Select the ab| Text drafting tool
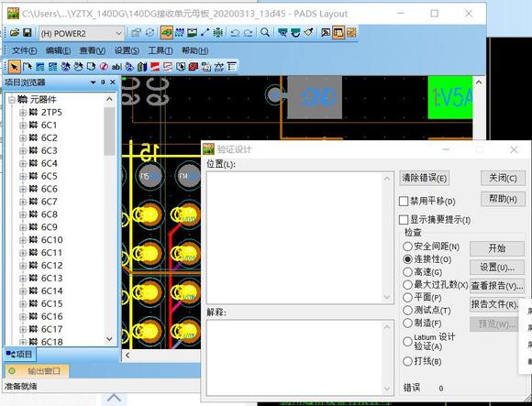Screen dimensions: 532x406 (116, 67)
